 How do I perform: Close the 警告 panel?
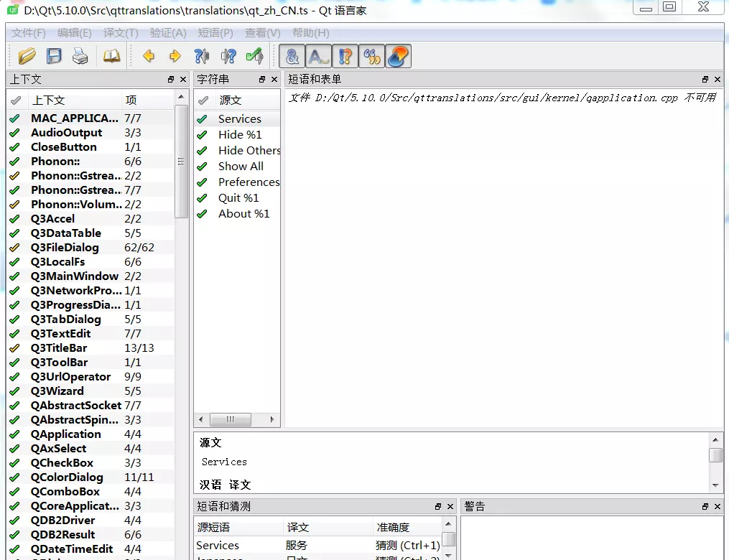tap(718, 507)
